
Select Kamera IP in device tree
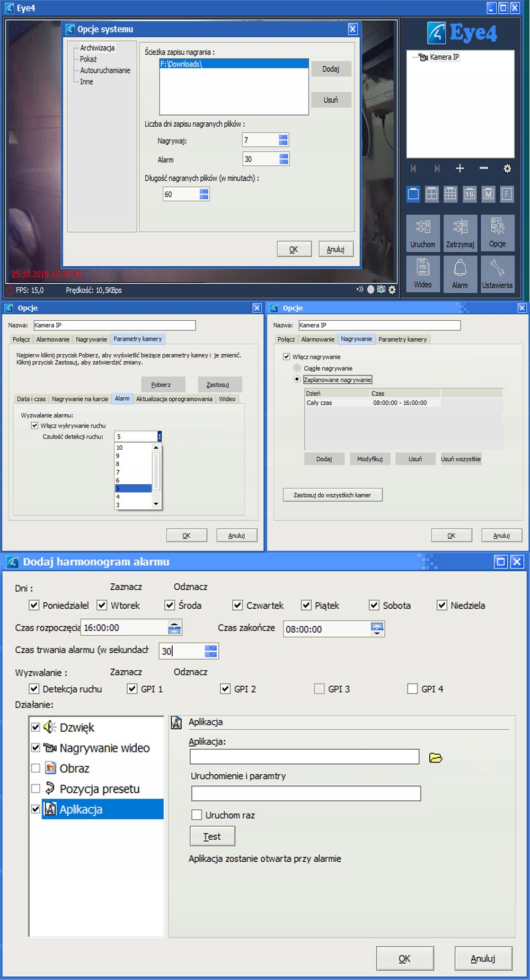coord(444,57)
